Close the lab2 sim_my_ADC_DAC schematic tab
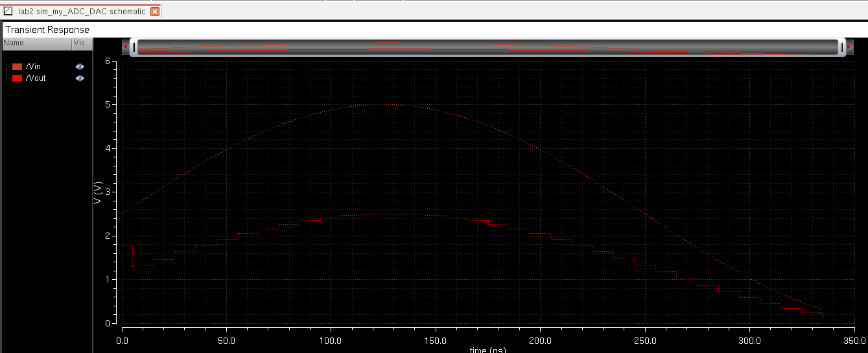Image resolution: width=868 pixels, height=353 pixels. point(155,12)
